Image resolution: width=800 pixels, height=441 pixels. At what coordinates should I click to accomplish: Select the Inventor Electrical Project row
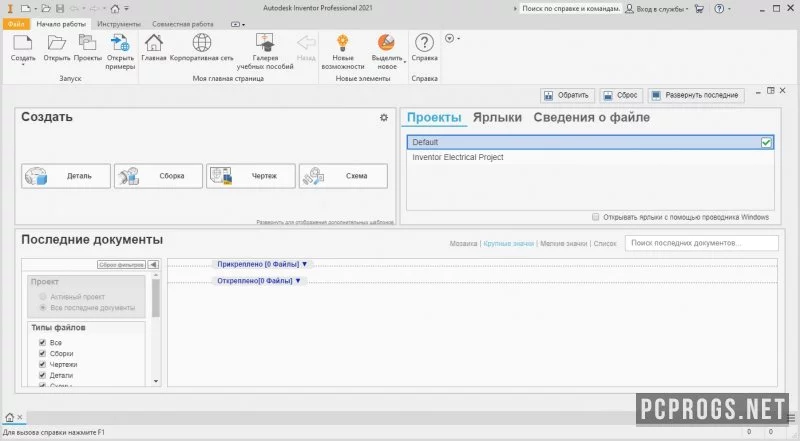[x=590, y=157]
